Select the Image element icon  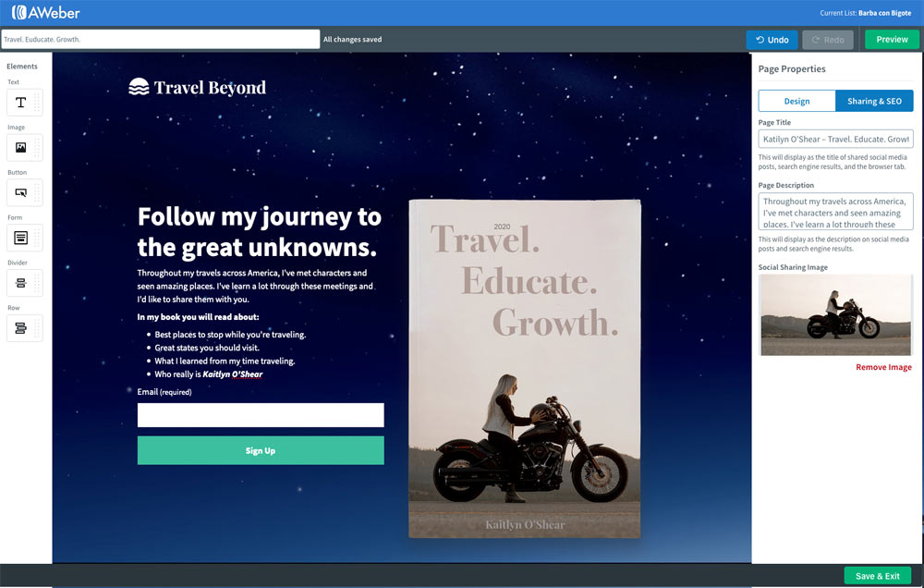20,147
